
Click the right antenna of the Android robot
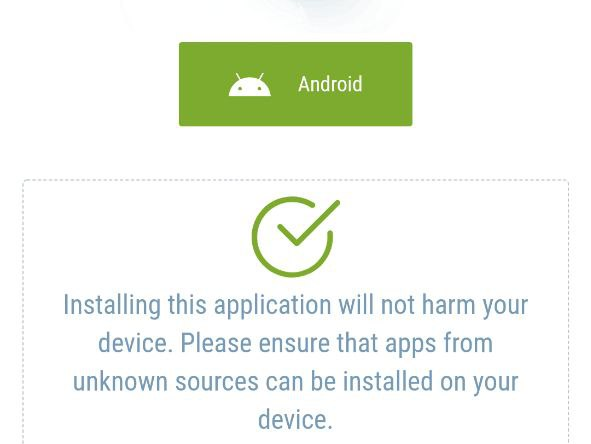coord(261,77)
